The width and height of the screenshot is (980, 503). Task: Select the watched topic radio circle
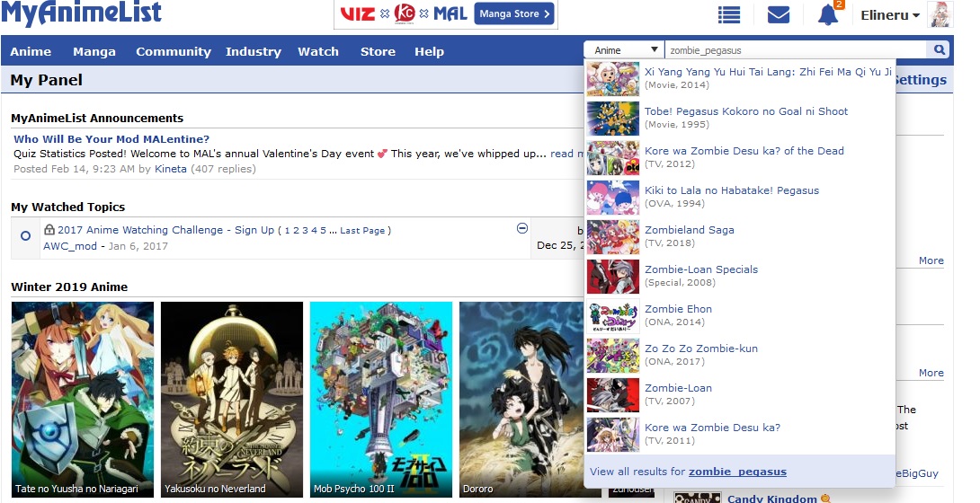(25, 236)
